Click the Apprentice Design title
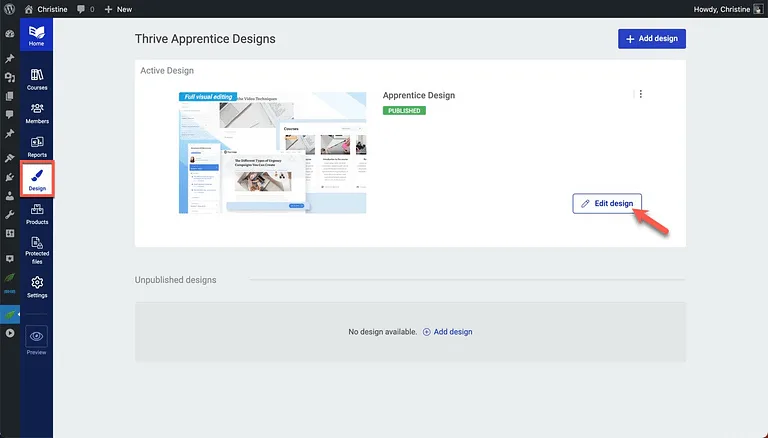768x438 pixels. coord(419,95)
